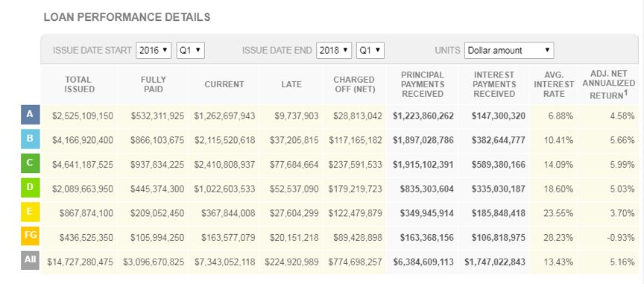Screen dimensions: 644x284
Task: Open the issue date start year dropdown
Action: pos(154,51)
